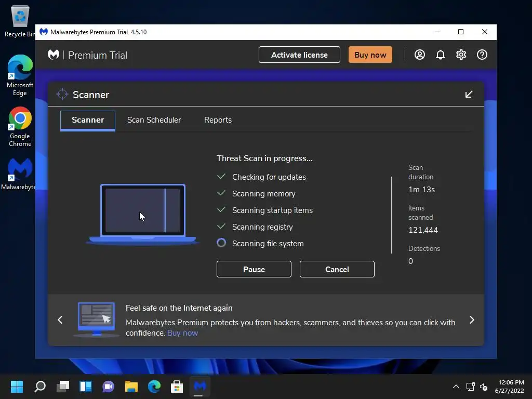Open the clock and date 12:06 PM
This screenshot has width=532, height=399.
(x=510, y=387)
